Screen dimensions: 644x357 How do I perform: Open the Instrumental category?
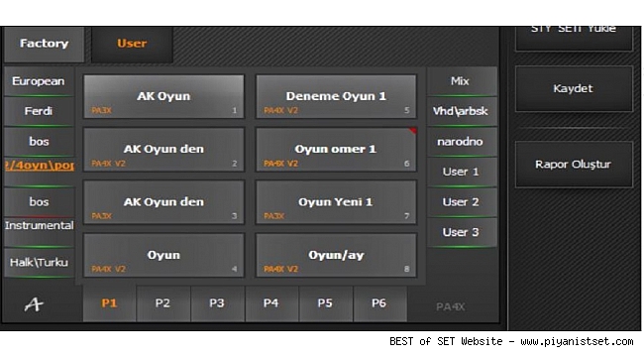(x=39, y=232)
